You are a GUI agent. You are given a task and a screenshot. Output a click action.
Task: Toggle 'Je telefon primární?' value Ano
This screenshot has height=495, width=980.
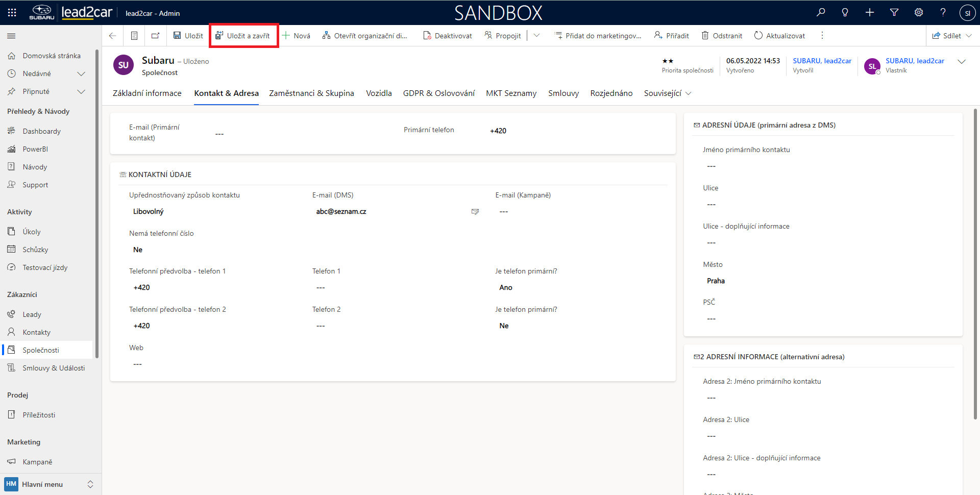505,288
